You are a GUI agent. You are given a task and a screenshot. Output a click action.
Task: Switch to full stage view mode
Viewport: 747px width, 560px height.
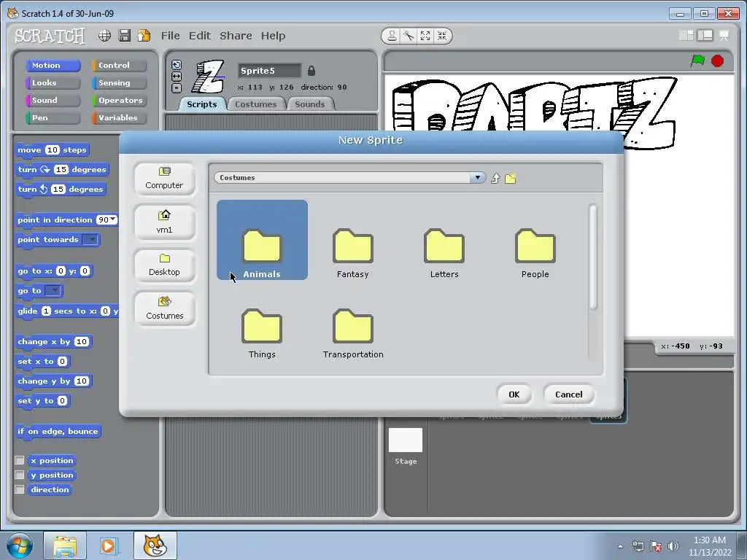click(705, 36)
